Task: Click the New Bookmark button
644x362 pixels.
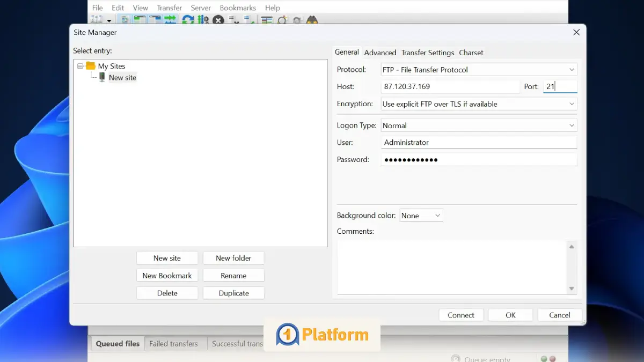Action: point(167,276)
